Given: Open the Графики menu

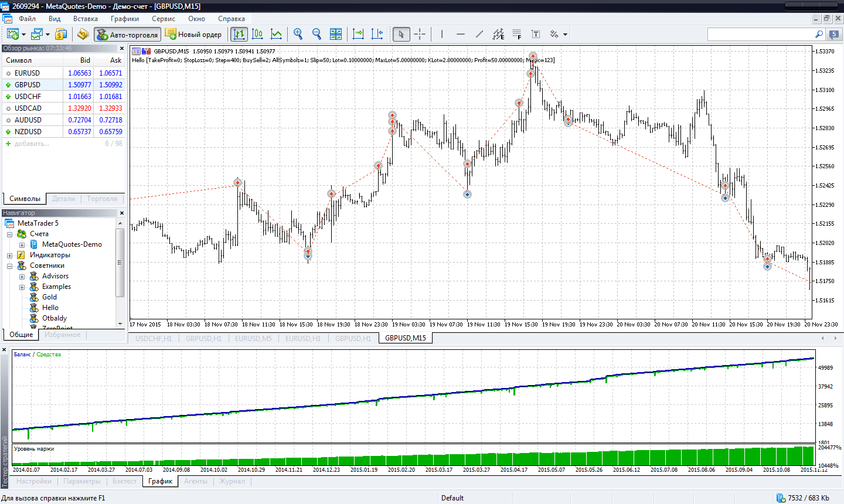Looking at the screenshot, I should coord(125,19).
